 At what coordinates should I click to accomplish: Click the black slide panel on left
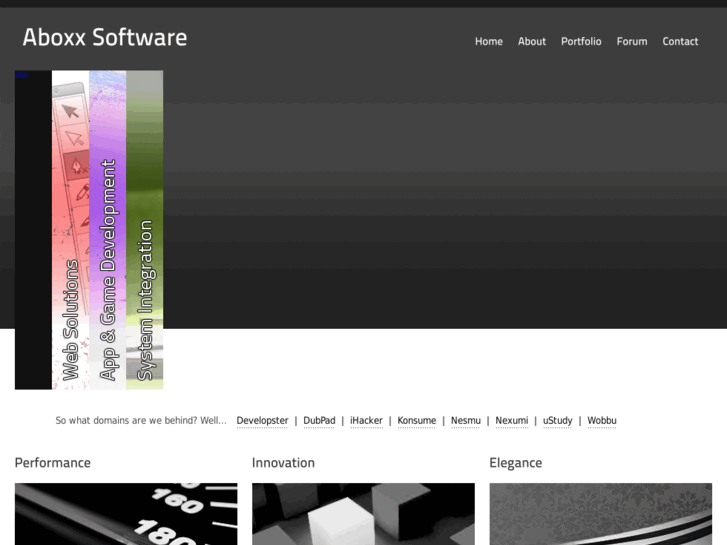coord(33,230)
